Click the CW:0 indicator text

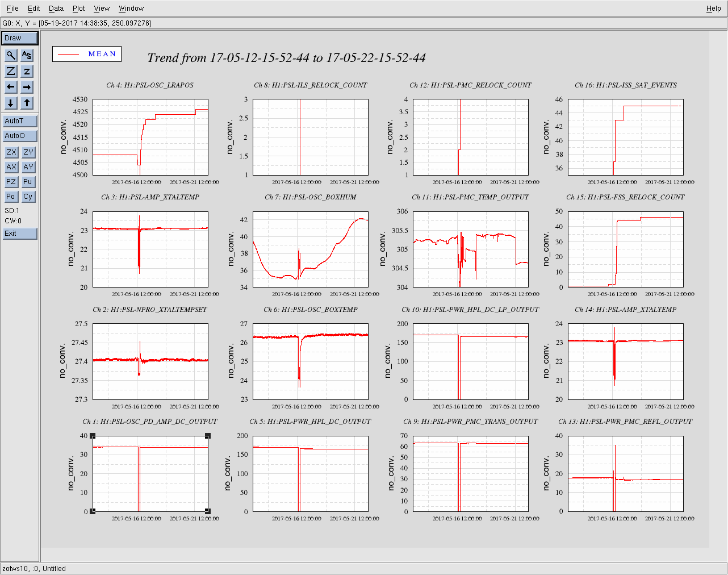click(13, 221)
